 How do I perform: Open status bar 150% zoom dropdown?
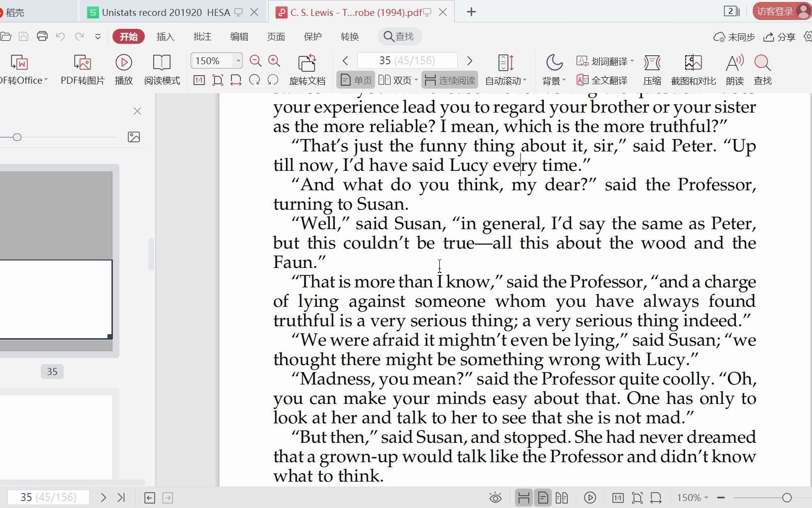(692, 498)
